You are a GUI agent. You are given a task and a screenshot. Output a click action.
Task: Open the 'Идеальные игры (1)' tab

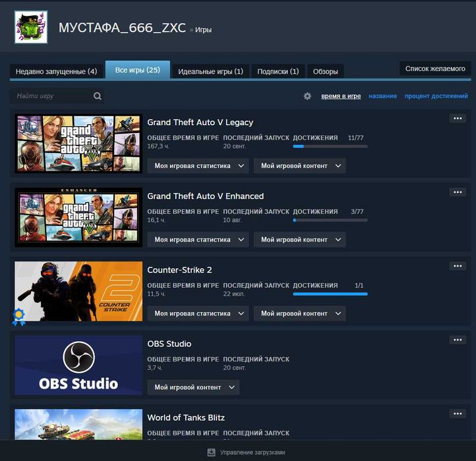[x=211, y=71]
